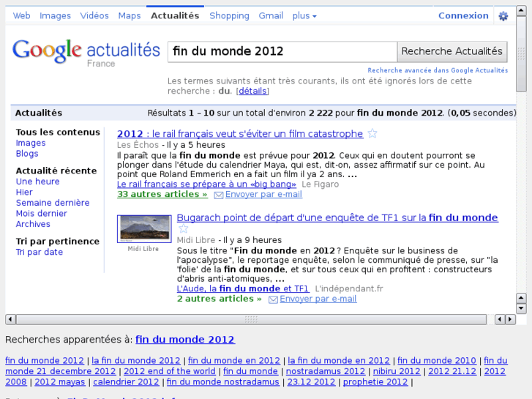The image size is (532, 399).
Task: Open 'Bugarach point de départ' headline
Action: pos(337,217)
